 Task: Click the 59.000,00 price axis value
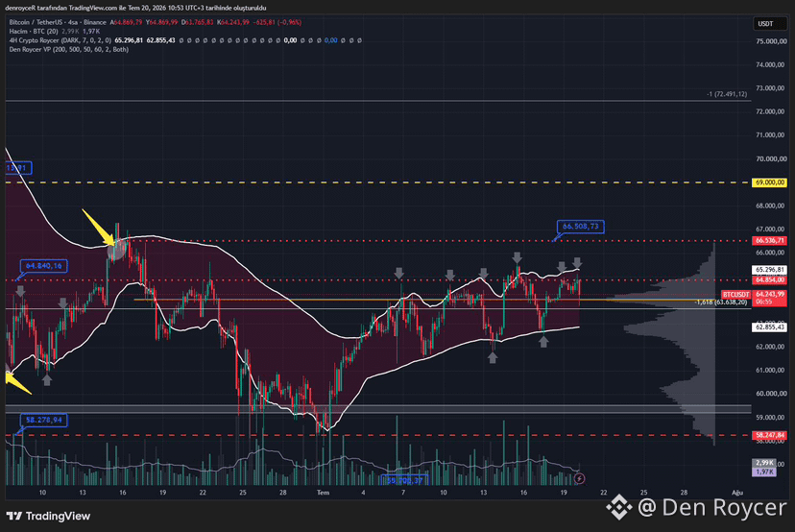tap(770, 418)
